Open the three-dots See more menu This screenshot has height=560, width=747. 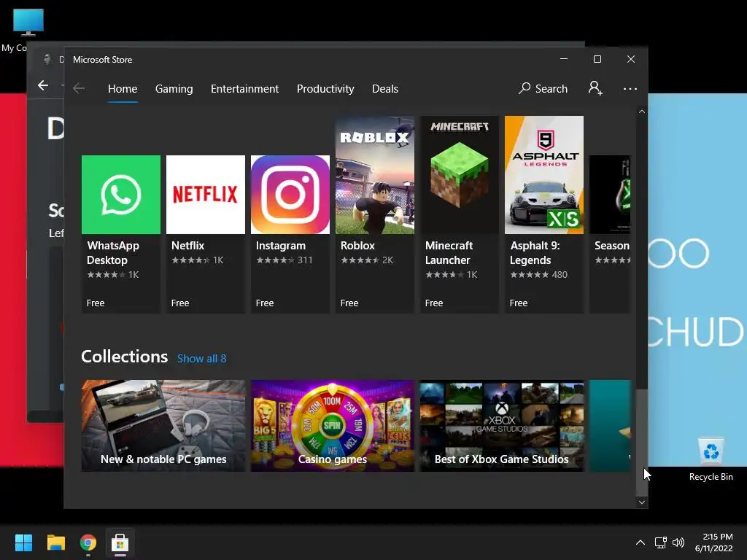[630, 88]
